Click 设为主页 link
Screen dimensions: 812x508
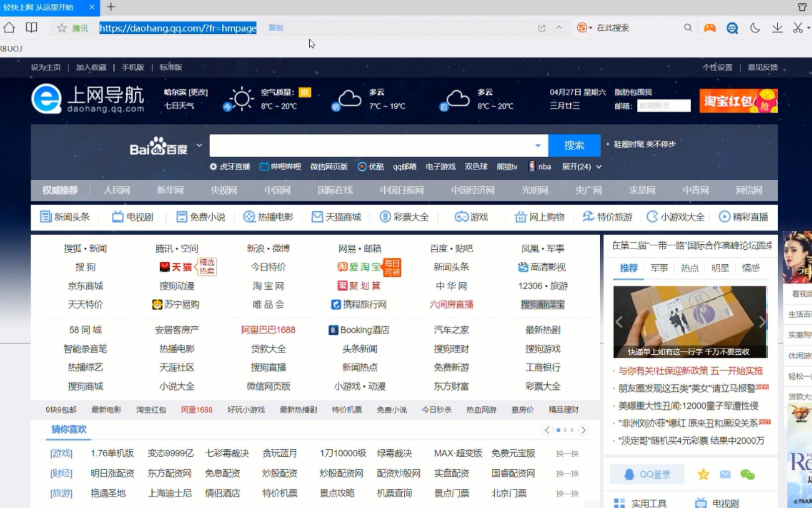[x=46, y=67]
